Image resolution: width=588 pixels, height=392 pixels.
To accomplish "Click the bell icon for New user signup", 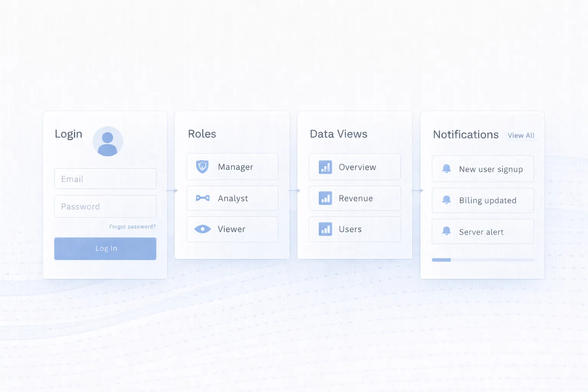I will pyautogui.click(x=446, y=168).
